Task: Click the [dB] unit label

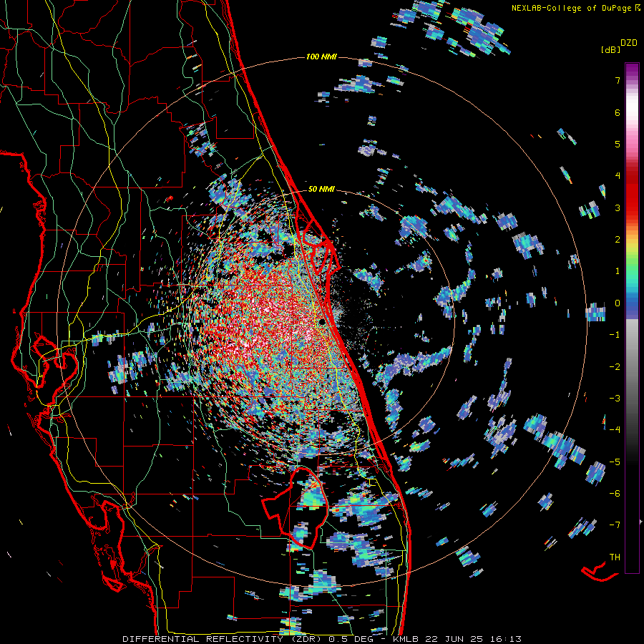Action: click(x=610, y=49)
